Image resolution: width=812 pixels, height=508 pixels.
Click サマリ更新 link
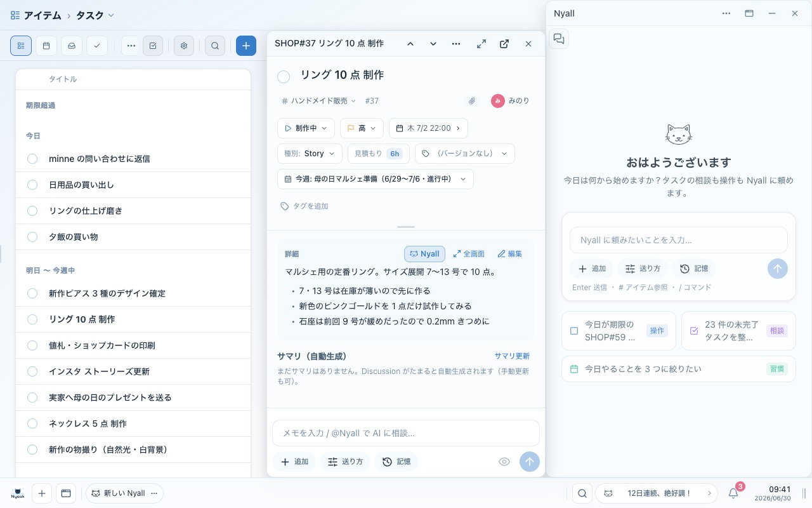click(512, 356)
